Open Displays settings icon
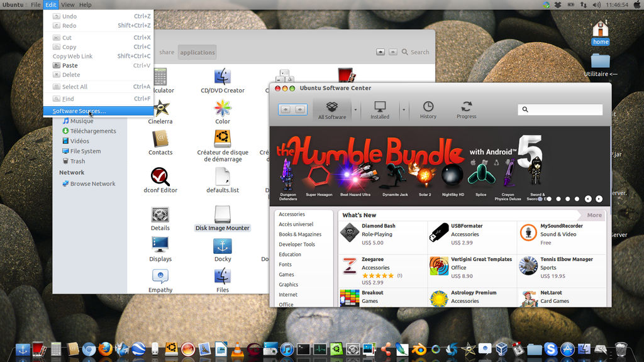Viewport: 644px width, 362px height. (160, 250)
